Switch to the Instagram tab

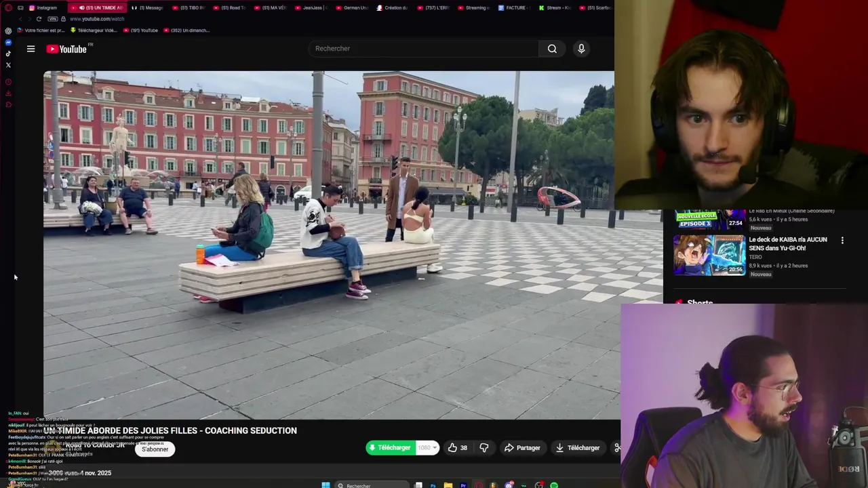coord(43,7)
